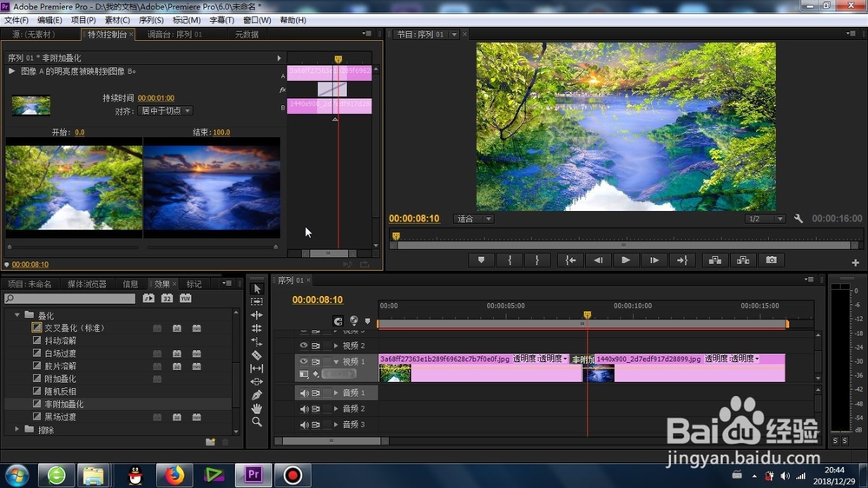Screen dimensions: 868x488
Task: Step forward one frame
Action: click(x=654, y=260)
